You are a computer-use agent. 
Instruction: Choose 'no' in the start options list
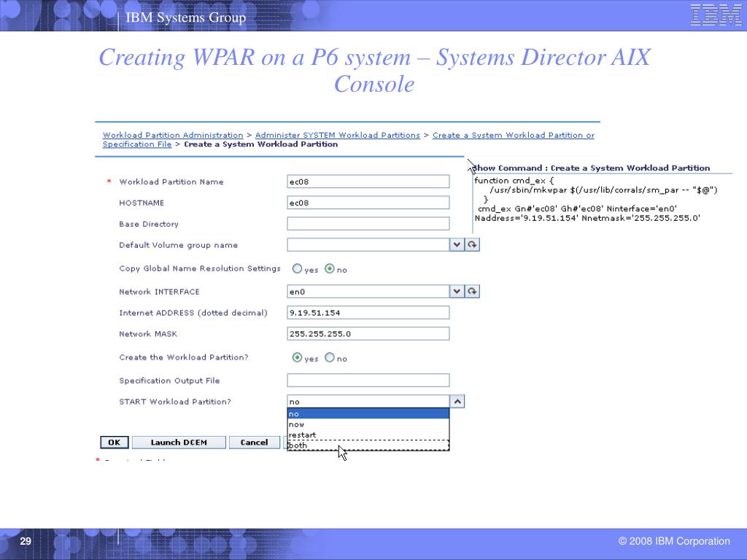click(x=368, y=414)
